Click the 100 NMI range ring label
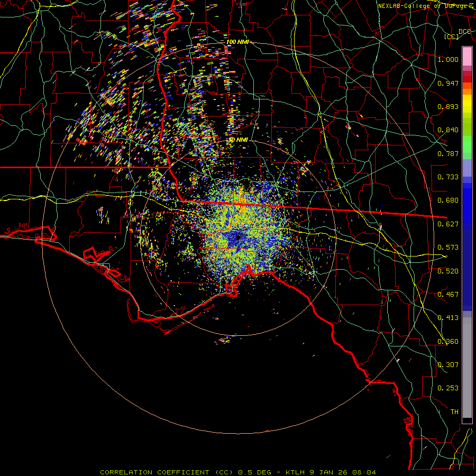The height and width of the screenshot is (476, 476). coord(237,42)
